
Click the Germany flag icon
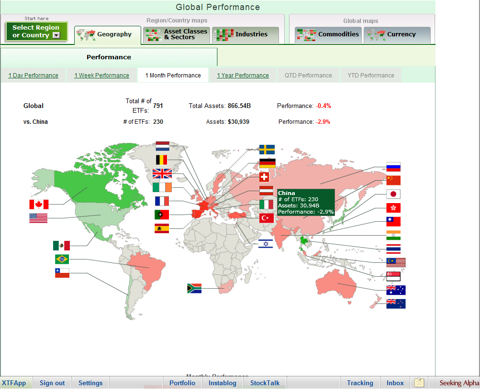tap(267, 163)
